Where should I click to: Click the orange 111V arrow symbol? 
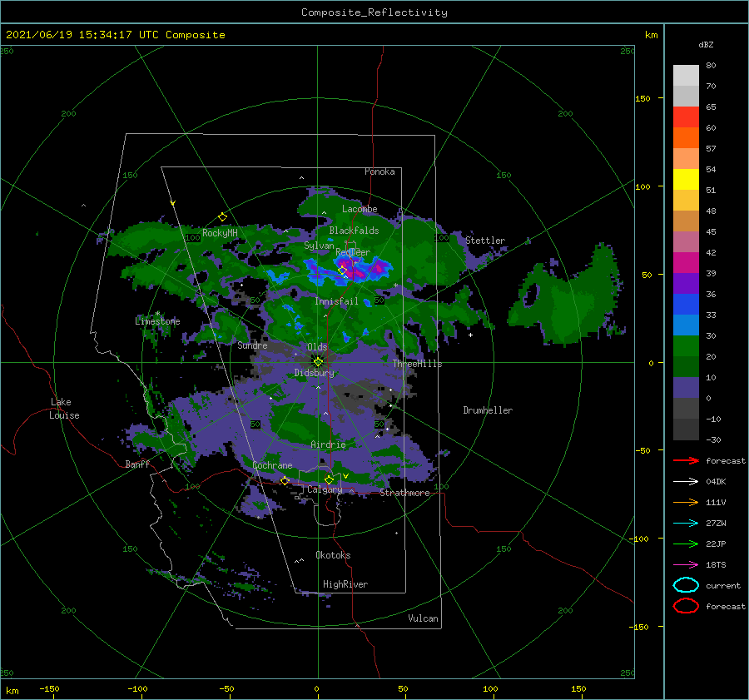point(686,502)
